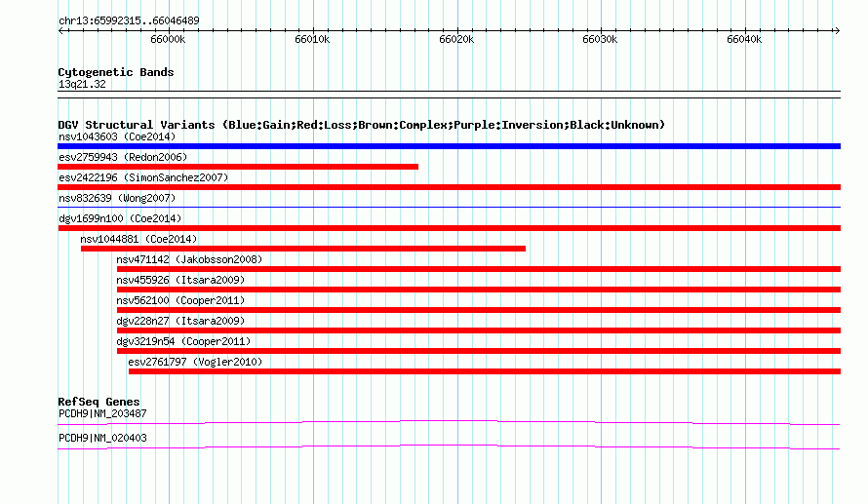Viewport: 868px width, 504px height.
Task: Click the red bar under esv2761797
Action: coord(485,371)
